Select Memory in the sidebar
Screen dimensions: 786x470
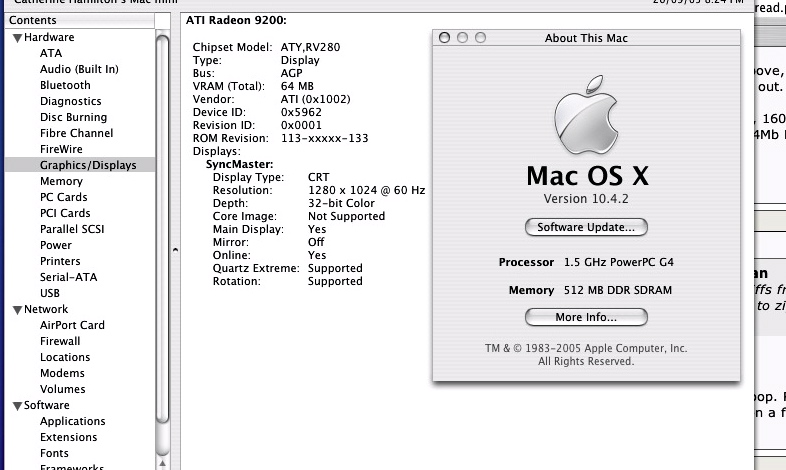tap(61, 181)
